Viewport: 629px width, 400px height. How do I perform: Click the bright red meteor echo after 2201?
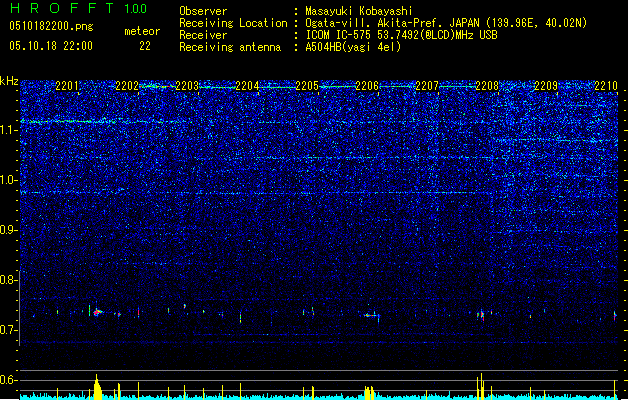click(97, 312)
